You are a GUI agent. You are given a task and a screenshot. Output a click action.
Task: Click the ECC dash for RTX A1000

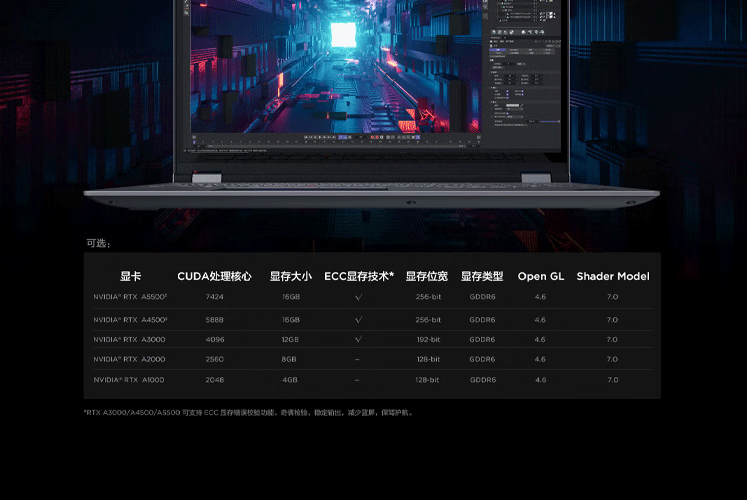[x=357, y=380]
